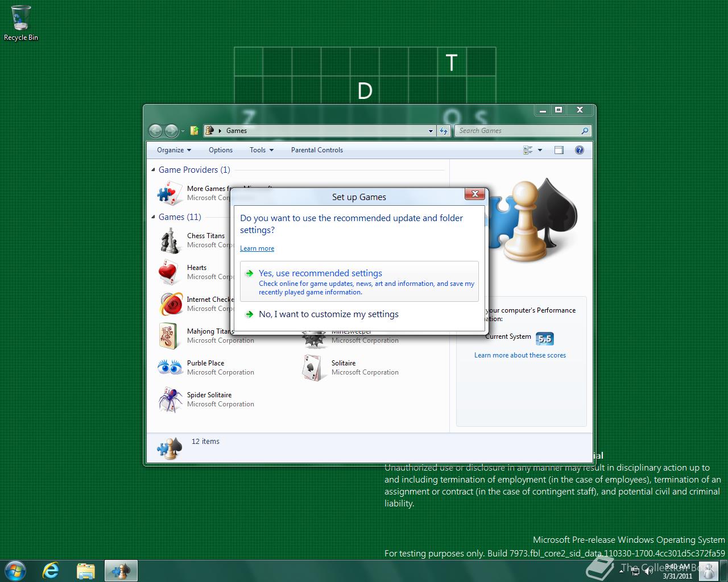Refresh the Games folder view
Image resolution: width=728 pixels, height=582 pixels.
tap(444, 131)
